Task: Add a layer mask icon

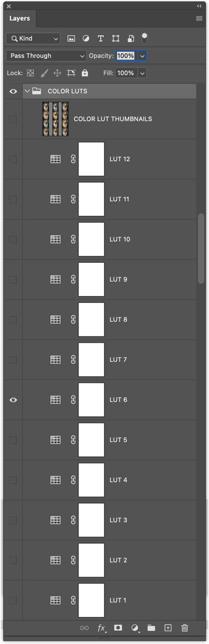Action: (x=118, y=628)
